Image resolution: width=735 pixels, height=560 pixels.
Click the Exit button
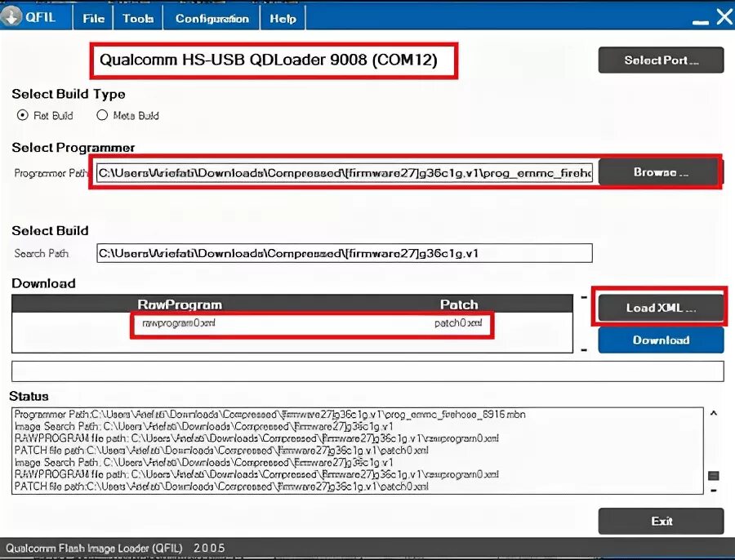661,521
